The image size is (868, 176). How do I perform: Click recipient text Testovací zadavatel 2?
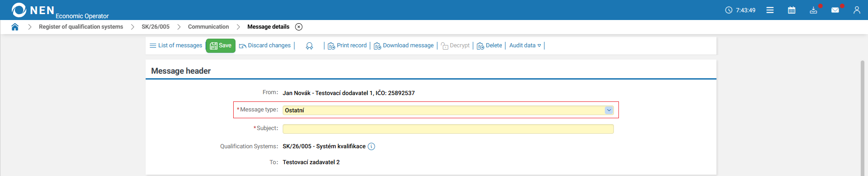coord(311,162)
